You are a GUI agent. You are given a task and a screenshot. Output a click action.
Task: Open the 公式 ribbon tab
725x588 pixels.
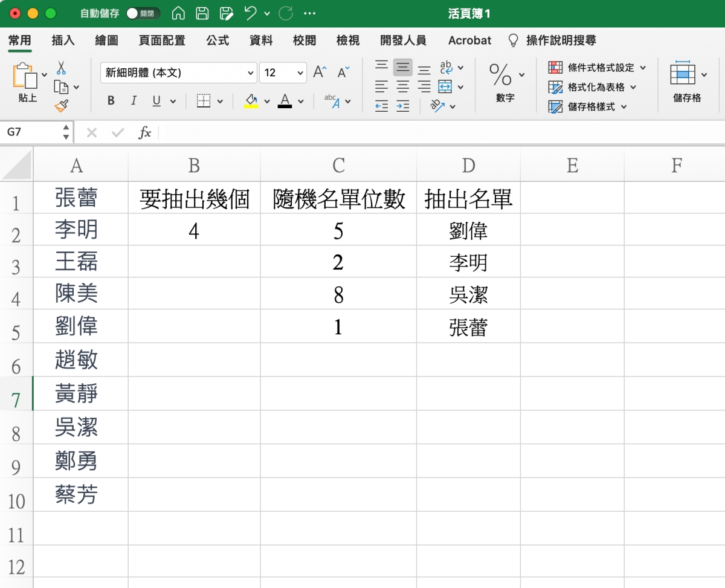tap(217, 40)
